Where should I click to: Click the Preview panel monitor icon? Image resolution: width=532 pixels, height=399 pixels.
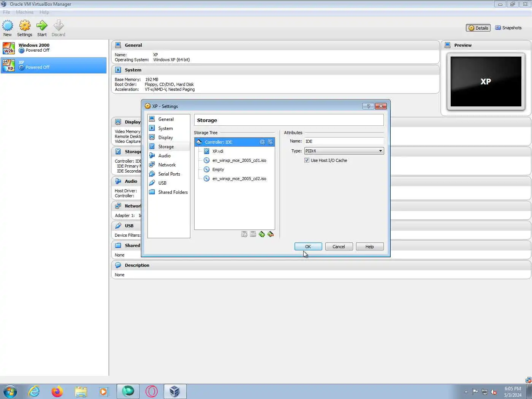click(x=448, y=45)
